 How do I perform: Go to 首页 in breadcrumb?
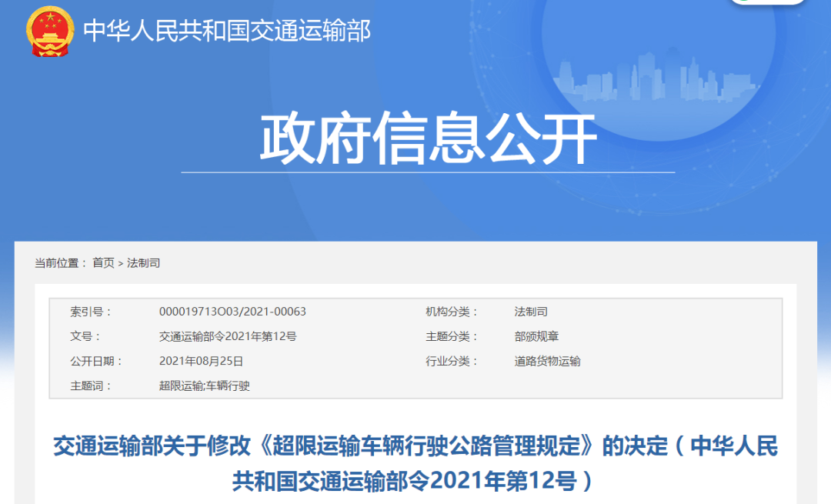tap(103, 263)
